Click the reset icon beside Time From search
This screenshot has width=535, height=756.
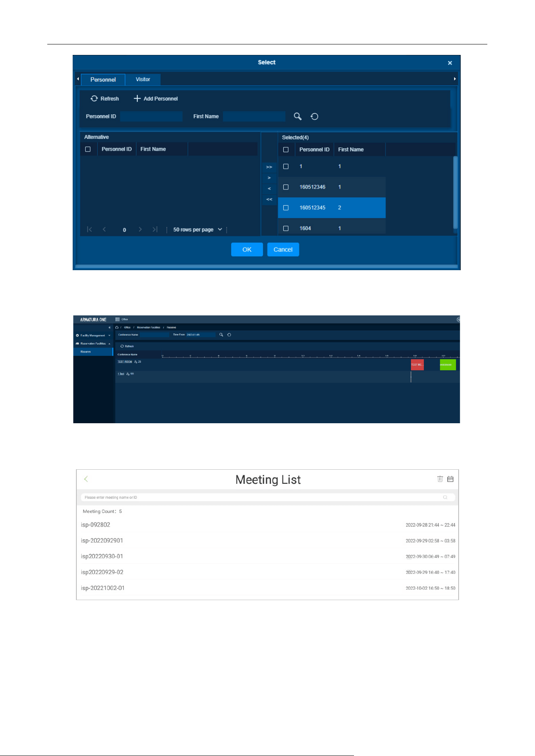pos(229,335)
